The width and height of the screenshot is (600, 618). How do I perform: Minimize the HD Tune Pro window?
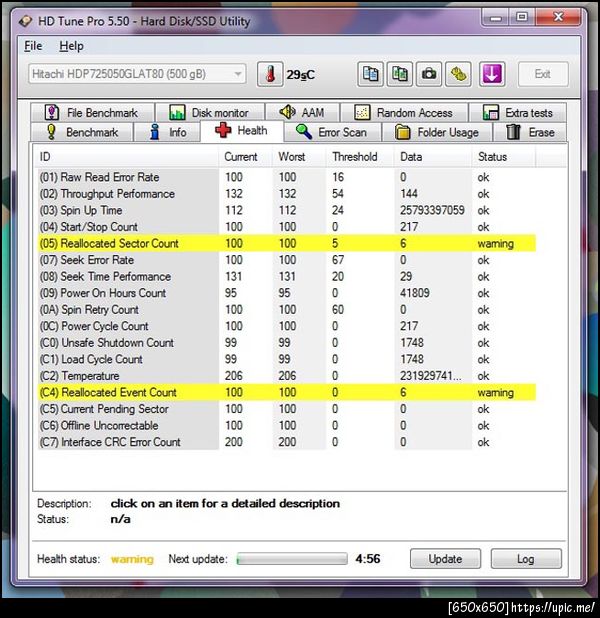click(x=496, y=17)
